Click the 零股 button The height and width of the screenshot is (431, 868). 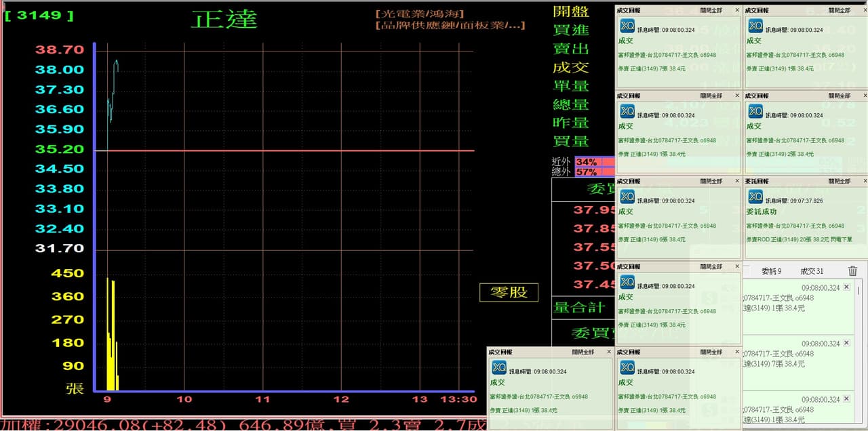509,292
